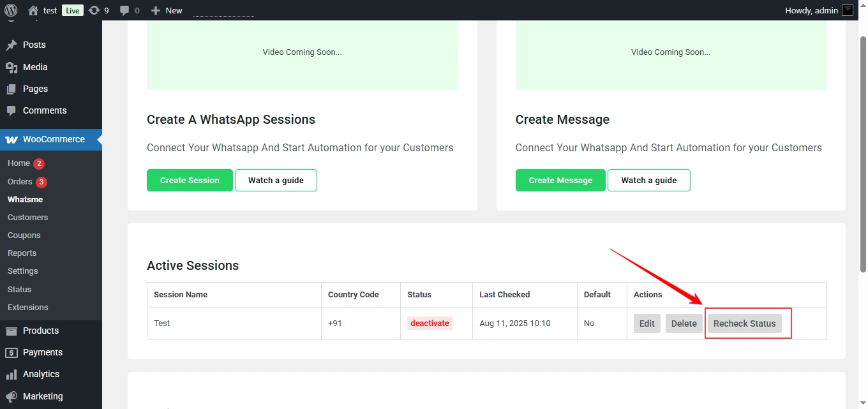This screenshot has width=868, height=409.
Task: Edit the Test WhatsApp session
Action: (x=647, y=323)
